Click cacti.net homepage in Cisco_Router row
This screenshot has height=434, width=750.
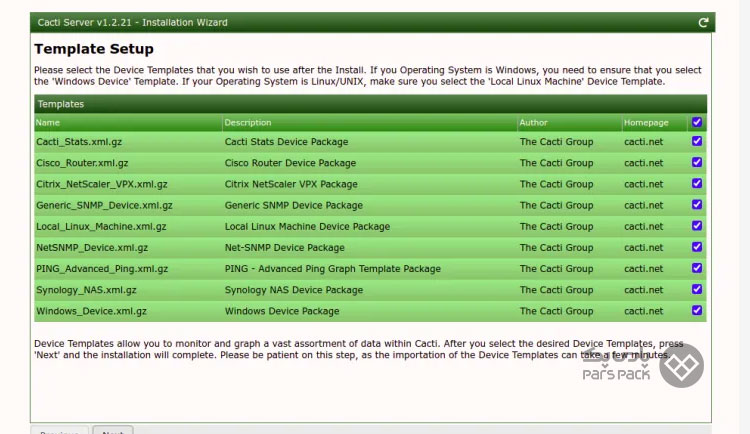(x=643, y=163)
